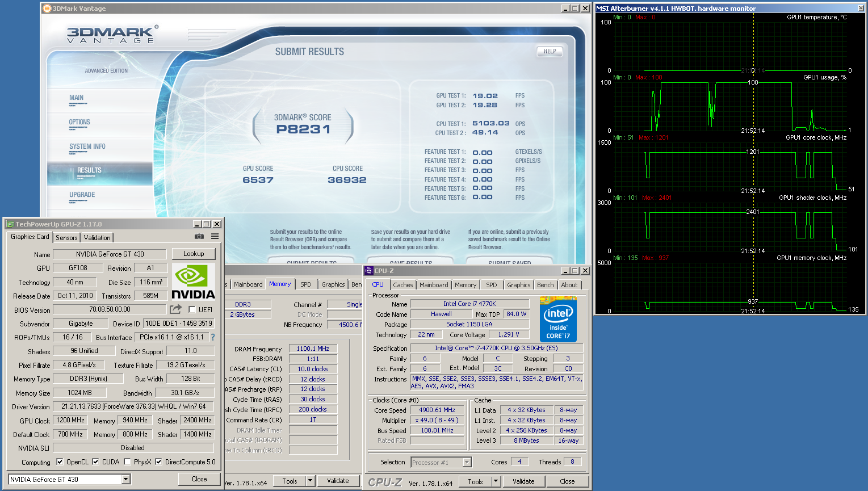
Task: Click the Memory Type value DDR3 (Hynix)
Action: click(88, 379)
